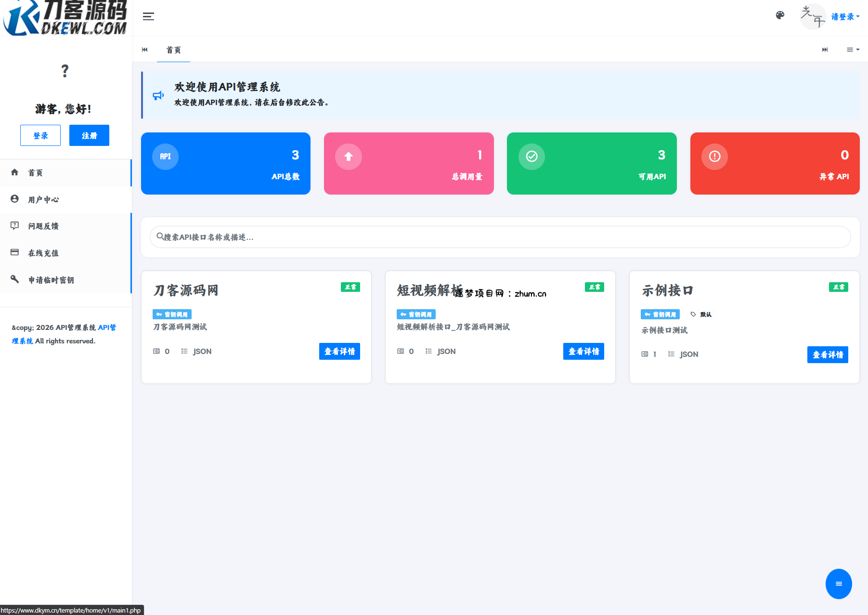Screen dimensions: 868x615
Task: Click the announcement megaphone icon
Action: click(x=158, y=95)
